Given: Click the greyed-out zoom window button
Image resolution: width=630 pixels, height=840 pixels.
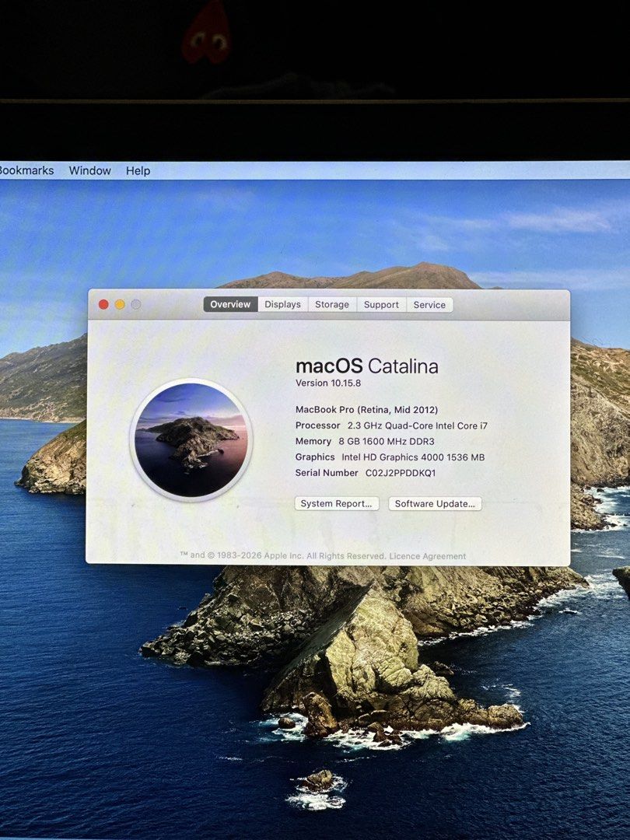Looking at the screenshot, I should (136, 304).
